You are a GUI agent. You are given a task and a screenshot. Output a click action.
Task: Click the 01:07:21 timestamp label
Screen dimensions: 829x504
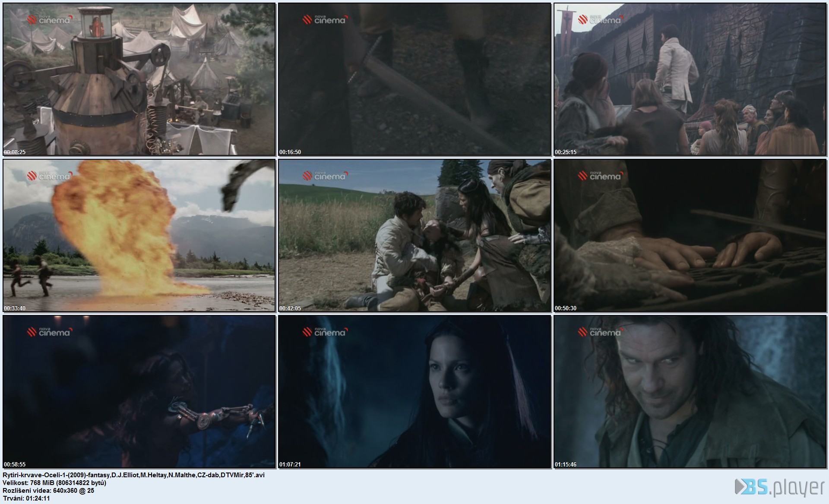click(290, 464)
